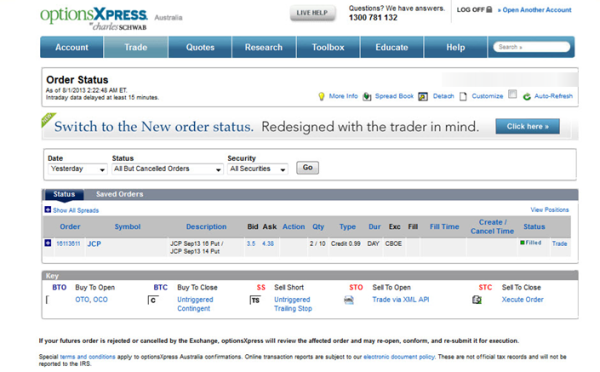This screenshot has width=600, height=372.
Task: Click the bid price 3.5
Action: pos(251,243)
